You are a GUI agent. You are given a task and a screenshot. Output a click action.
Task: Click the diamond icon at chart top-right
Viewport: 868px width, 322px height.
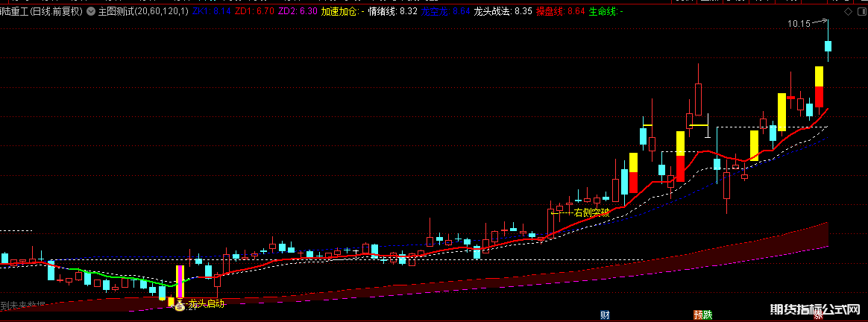(x=848, y=12)
